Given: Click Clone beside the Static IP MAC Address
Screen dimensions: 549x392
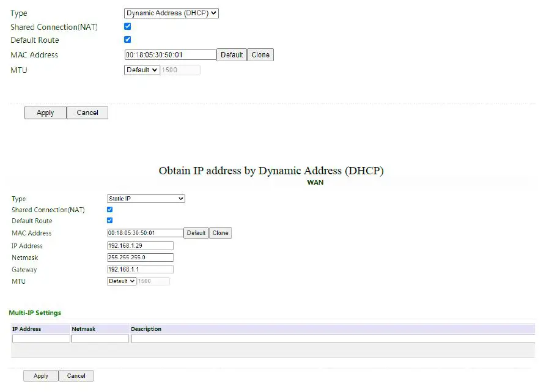Looking at the screenshot, I should pyautogui.click(x=220, y=232).
